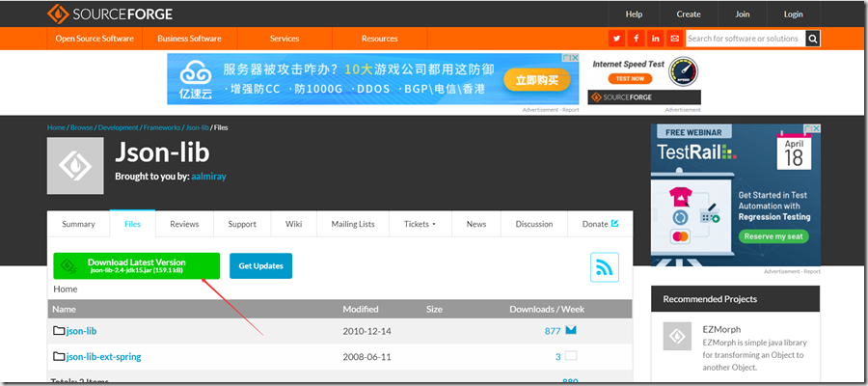The image size is (868, 386).
Task: Open the Resources menu
Action: point(380,39)
